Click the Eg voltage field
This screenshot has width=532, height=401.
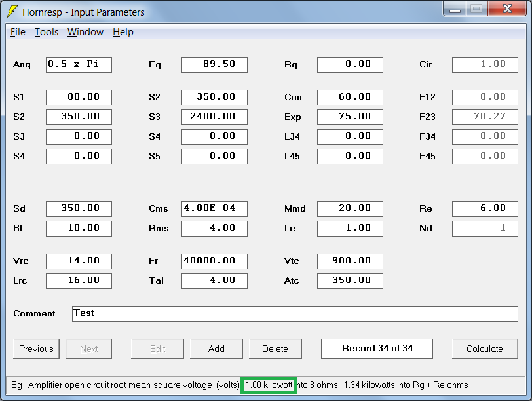click(x=214, y=64)
